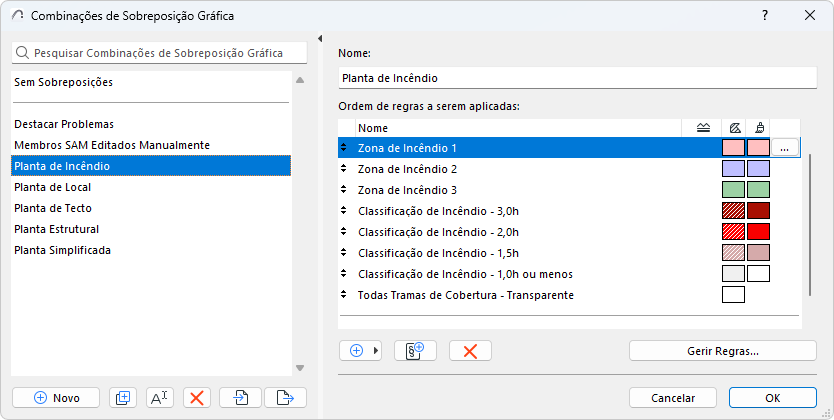Delete the selected combination with red X

click(197, 397)
